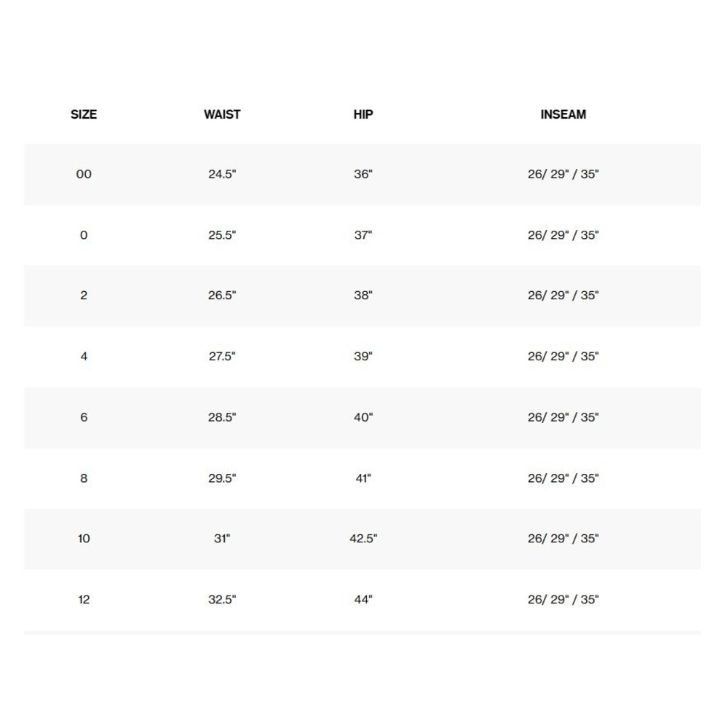Image resolution: width=728 pixels, height=728 pixels.
Task: Click the SIZE column header
Action: [84, 114]
